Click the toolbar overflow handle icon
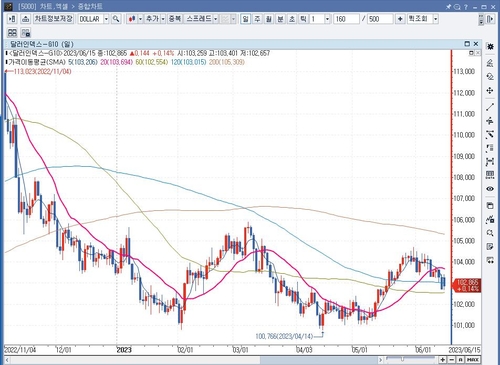The width and height of the screenshot is (500, 365). [x=481, y=19]
